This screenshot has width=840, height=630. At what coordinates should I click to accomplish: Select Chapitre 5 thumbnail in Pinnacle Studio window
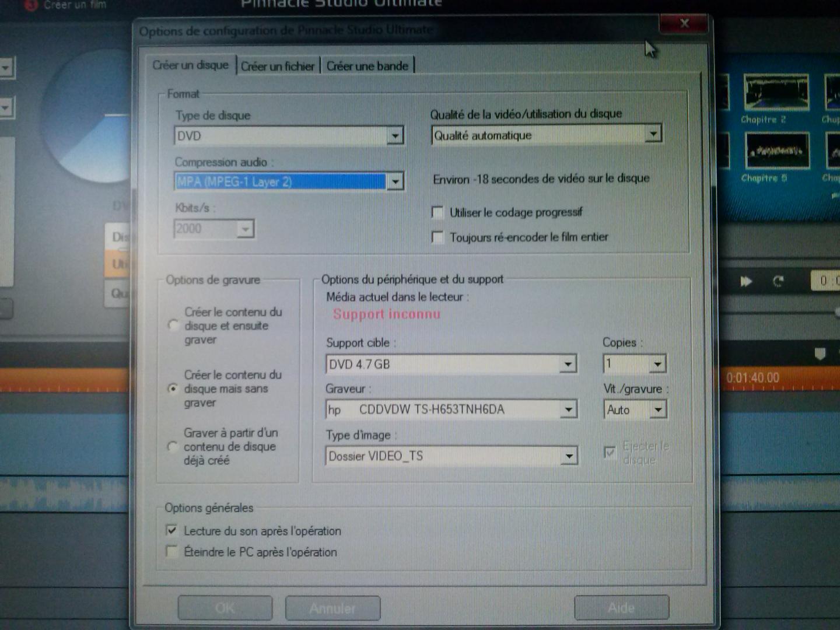(x=777, y=151)
